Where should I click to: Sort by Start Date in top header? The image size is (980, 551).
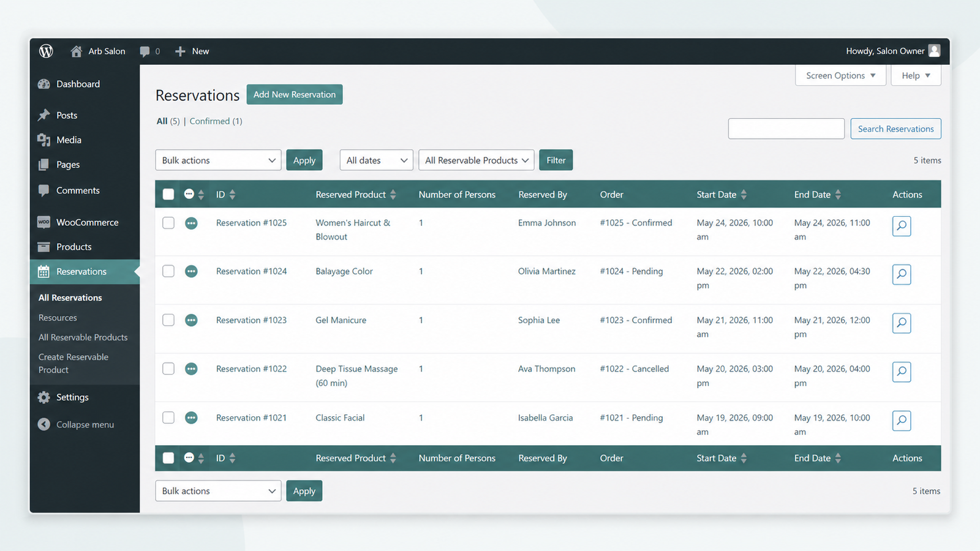pyautogui.click(x=722, y=195)
